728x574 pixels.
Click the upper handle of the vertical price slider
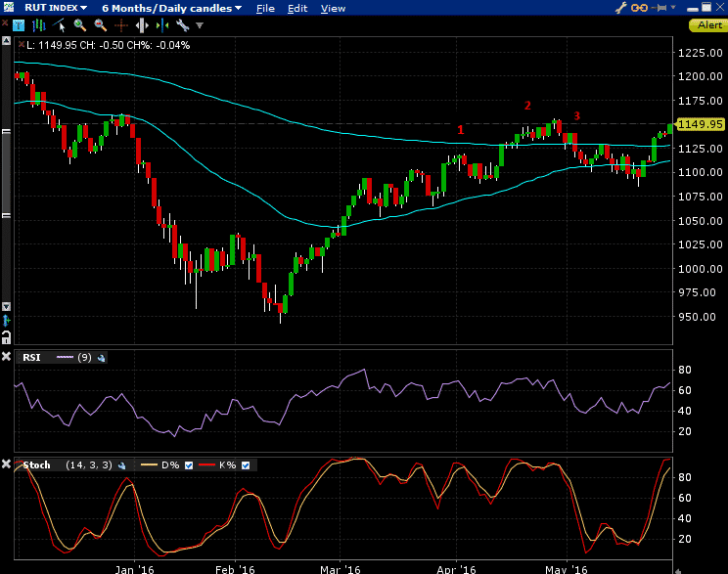7,132
